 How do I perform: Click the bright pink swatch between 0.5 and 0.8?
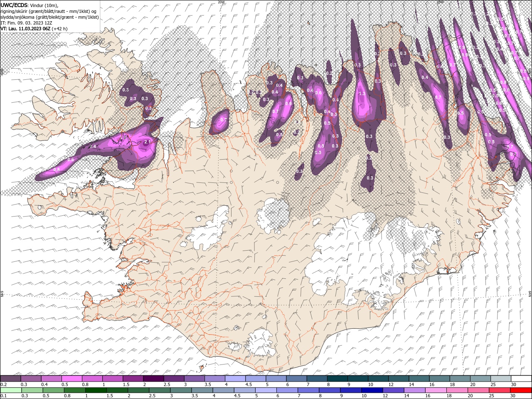[x=71, y=379]
